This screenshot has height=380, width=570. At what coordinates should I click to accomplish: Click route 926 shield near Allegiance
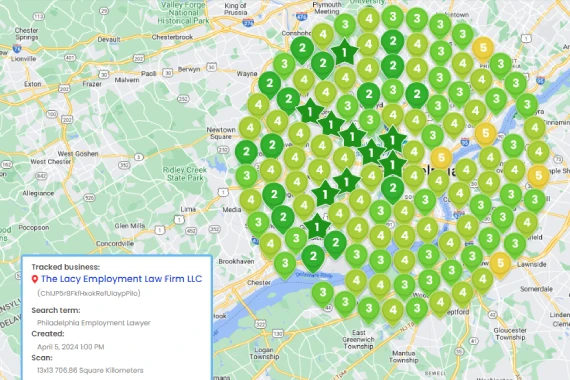tap(89, 198)
